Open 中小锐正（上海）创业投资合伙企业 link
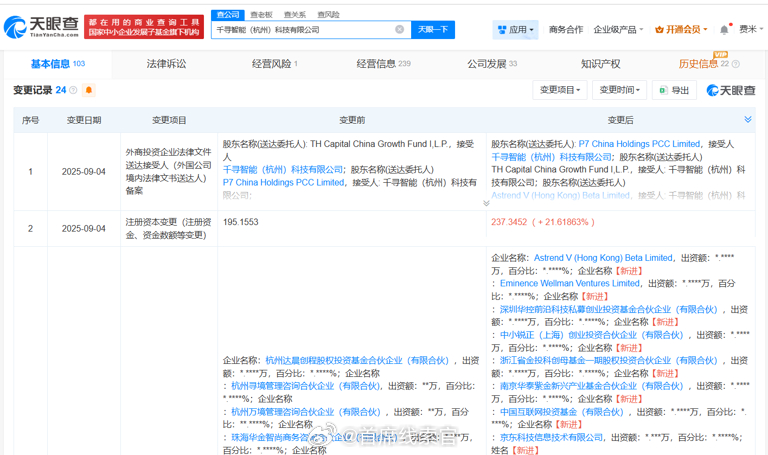 click(x=592, y=335)
